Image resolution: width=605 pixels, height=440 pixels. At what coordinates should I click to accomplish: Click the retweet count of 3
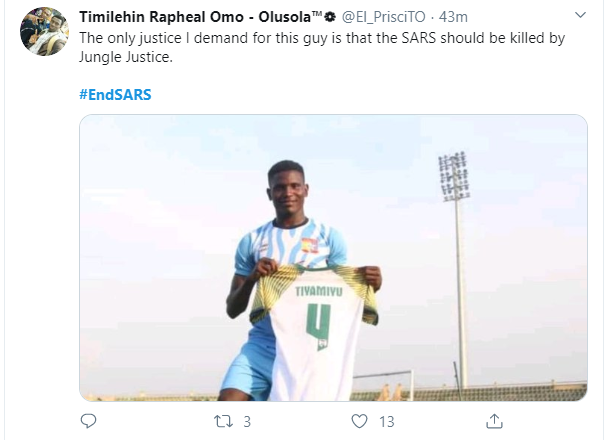(x=247, y=421)
